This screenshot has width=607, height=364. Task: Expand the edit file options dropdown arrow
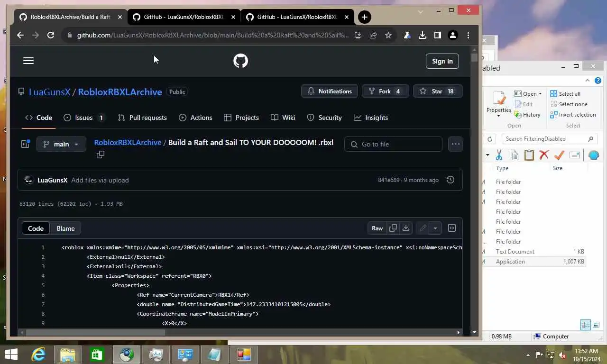coord(435,228)
